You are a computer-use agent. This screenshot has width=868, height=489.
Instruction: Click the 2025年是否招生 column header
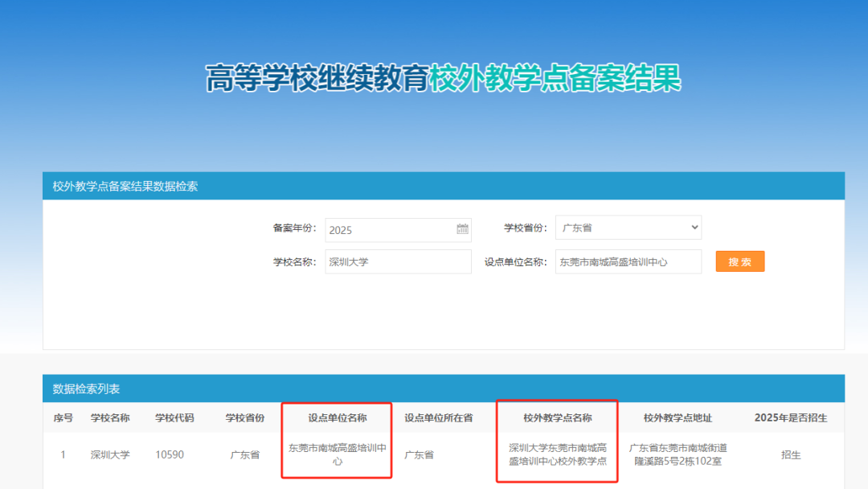(x=790, y=418)
